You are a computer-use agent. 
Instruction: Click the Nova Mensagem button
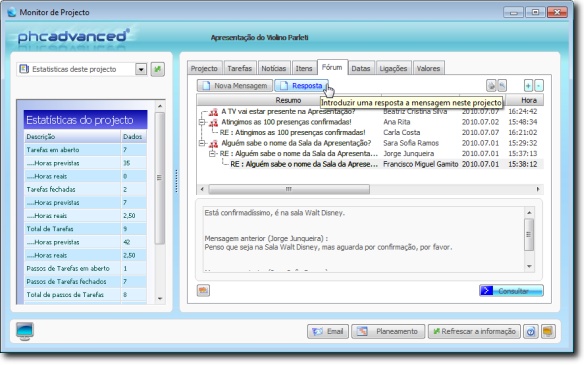235,86
